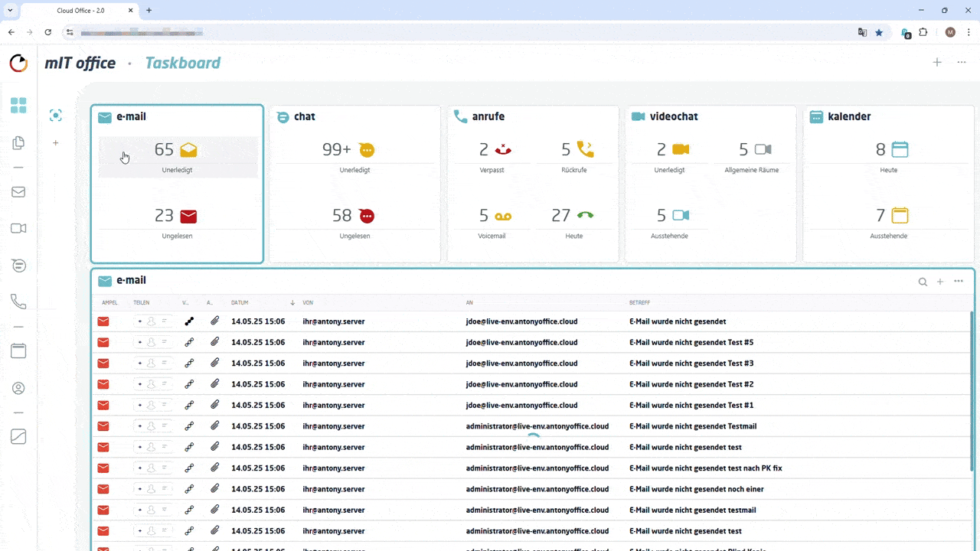Select the Cloud Office - 2.0 browser tab
This screenshot has width=980, height=551.
click(x=80, y=11)
